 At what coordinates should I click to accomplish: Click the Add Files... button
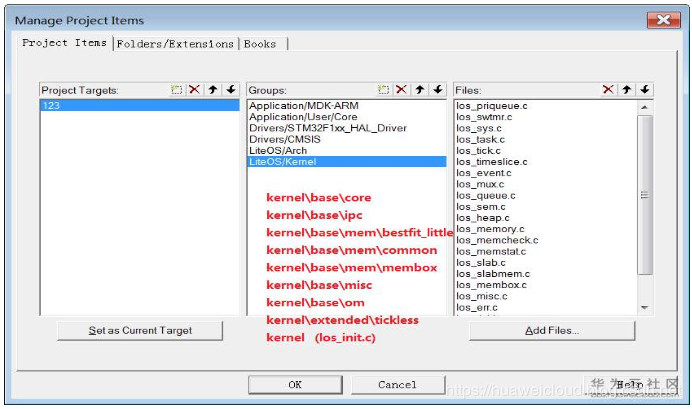tap(552, 330)
